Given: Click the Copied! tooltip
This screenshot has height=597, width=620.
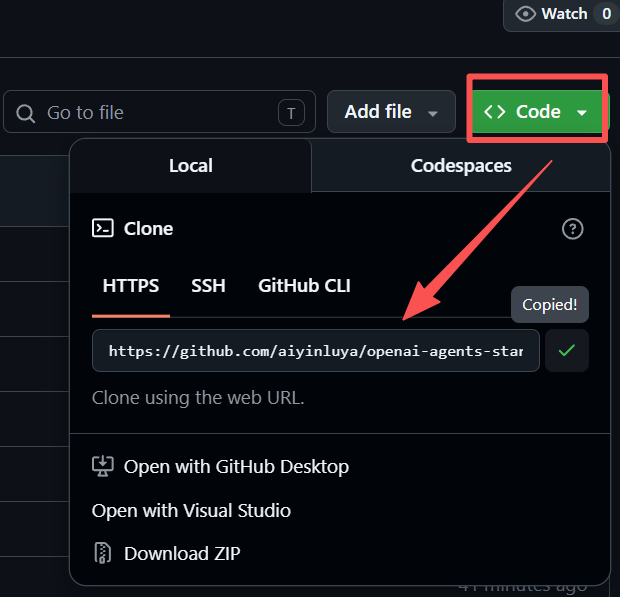Looking at the screenshot, I should (x=550, y=304).
